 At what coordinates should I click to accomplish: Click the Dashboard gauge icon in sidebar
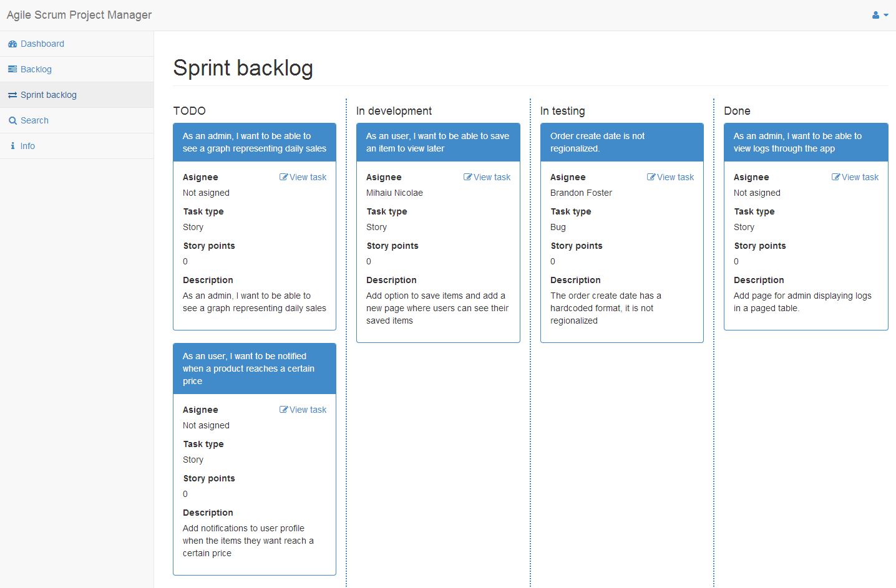[x=12, y=44]
